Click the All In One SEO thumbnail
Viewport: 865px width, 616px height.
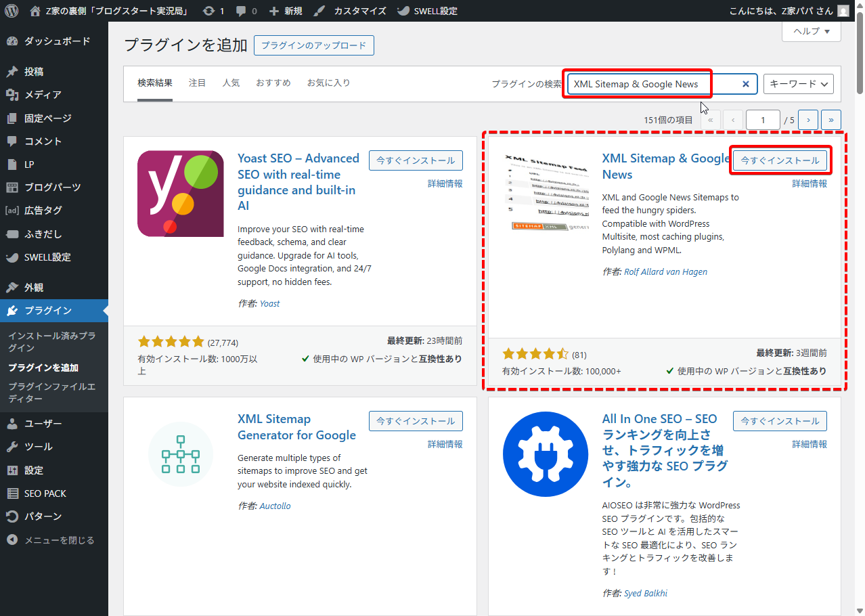tap(546, 454)
